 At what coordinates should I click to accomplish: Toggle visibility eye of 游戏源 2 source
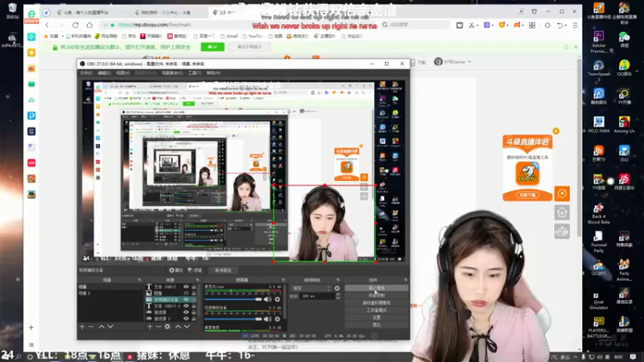click(x=186, y=319)
